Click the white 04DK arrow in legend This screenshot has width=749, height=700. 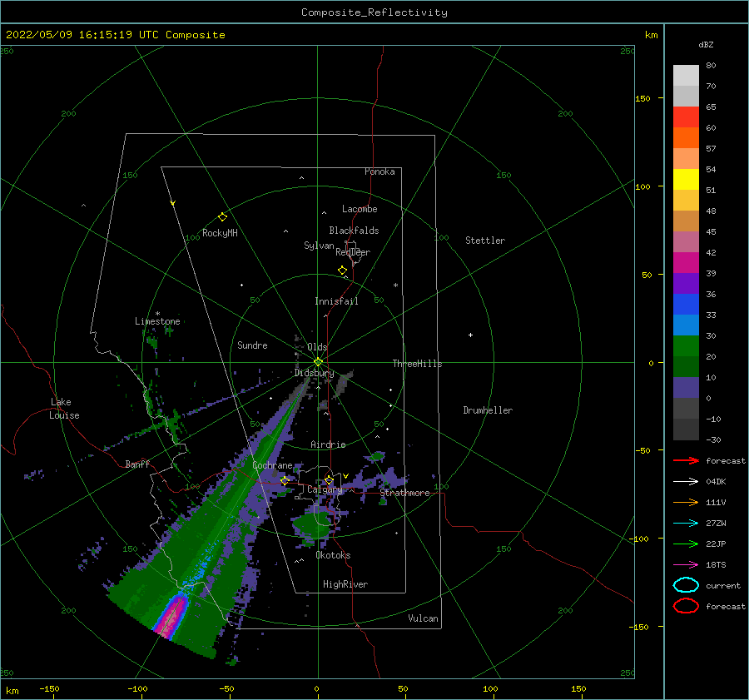point(686,482)
